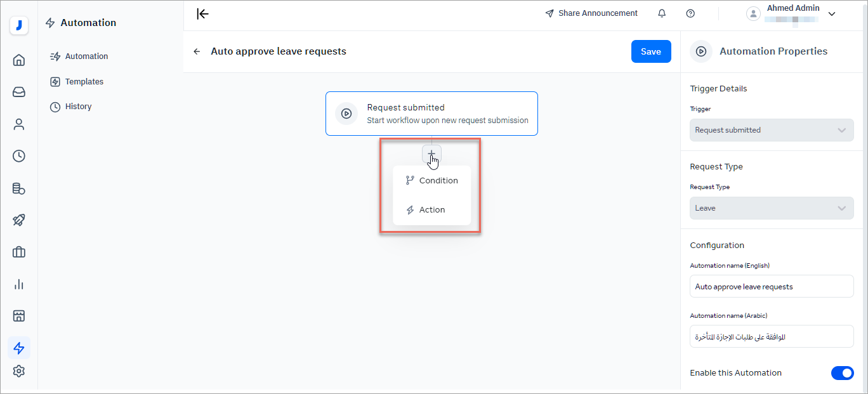Expand the Ahmed Admin account menu
868x394 pixels.
click(831, 13)
